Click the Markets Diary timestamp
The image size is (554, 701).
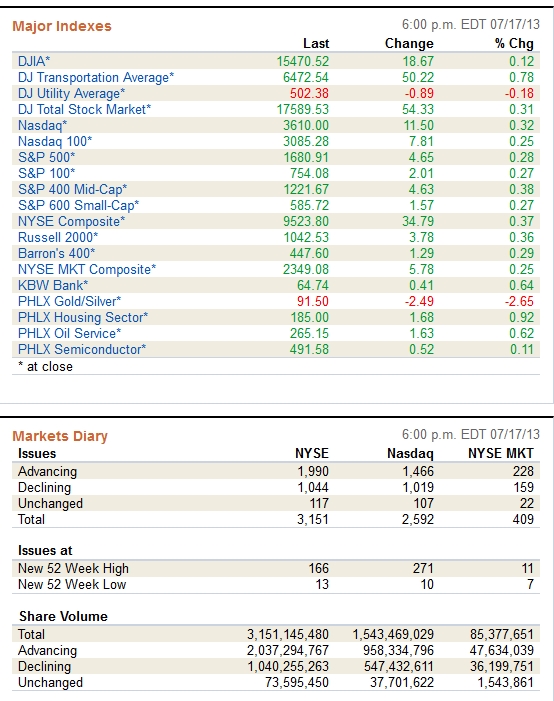coord(471,435)
